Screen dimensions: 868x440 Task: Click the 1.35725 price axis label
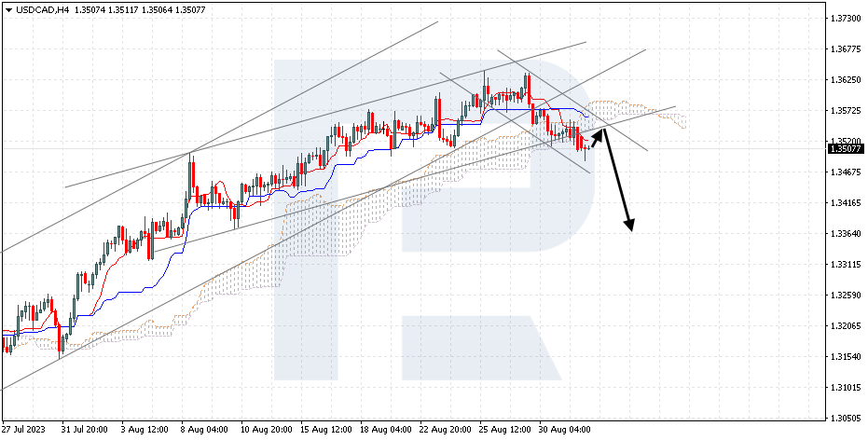845,111
